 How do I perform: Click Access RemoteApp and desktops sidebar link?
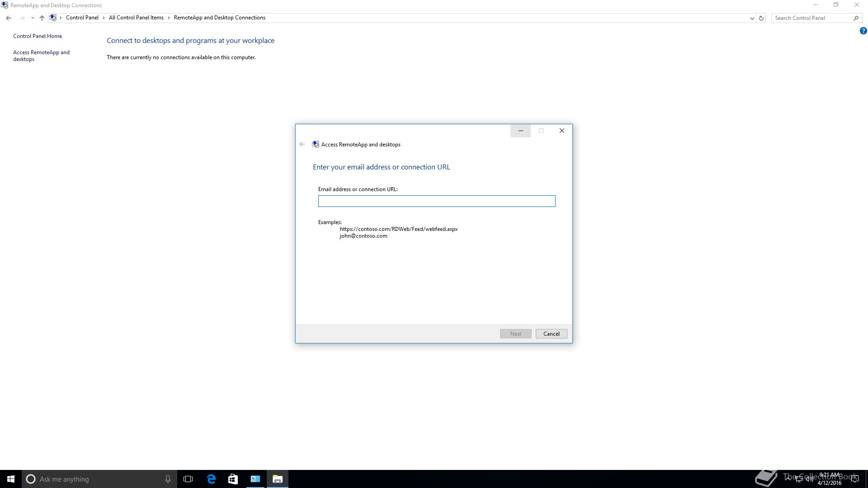point(41,56)
